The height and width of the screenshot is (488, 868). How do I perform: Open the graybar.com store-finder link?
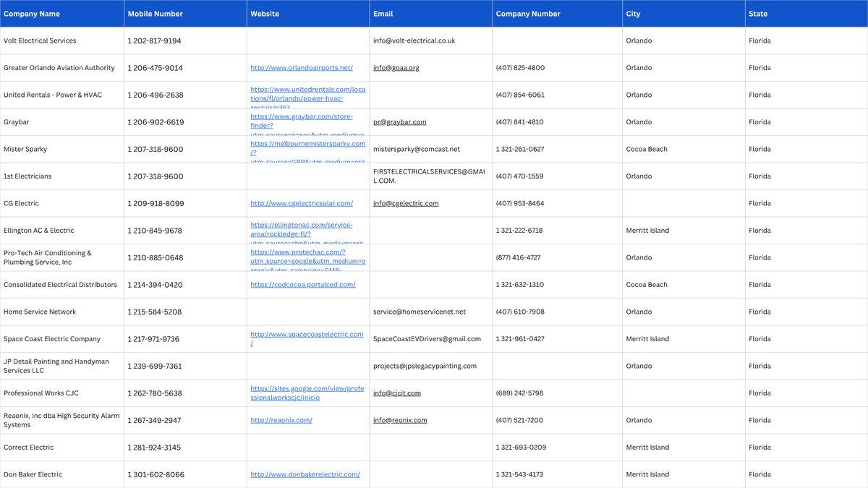[x=307, y=124]
